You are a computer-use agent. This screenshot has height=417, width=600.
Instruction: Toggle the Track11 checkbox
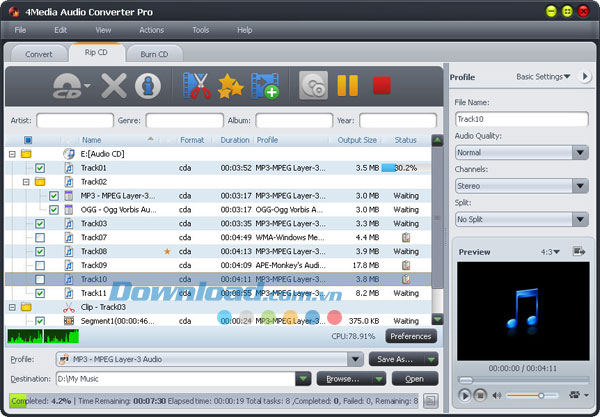pos(40,293)
